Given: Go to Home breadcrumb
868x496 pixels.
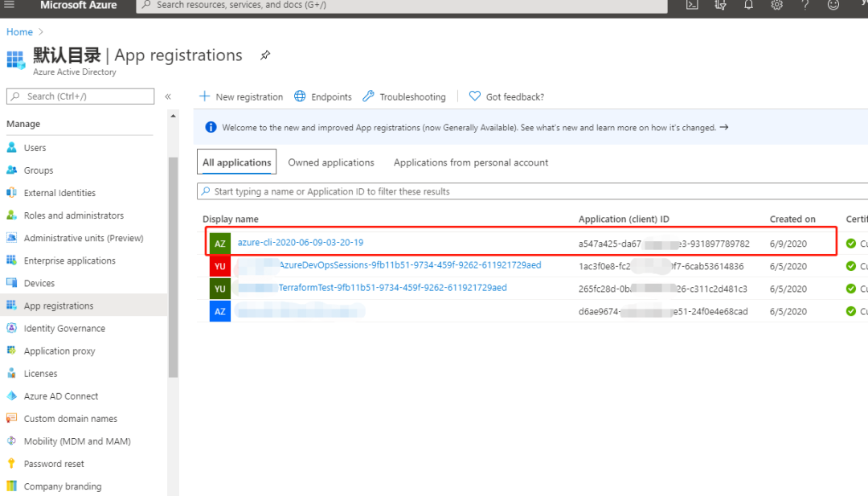Looking at the screenshot, I should pyautogui.click(x=19, y=32).
